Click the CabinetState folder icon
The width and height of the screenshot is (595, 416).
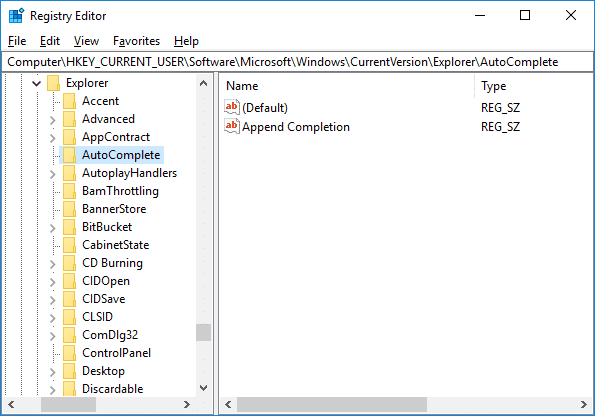69,245
